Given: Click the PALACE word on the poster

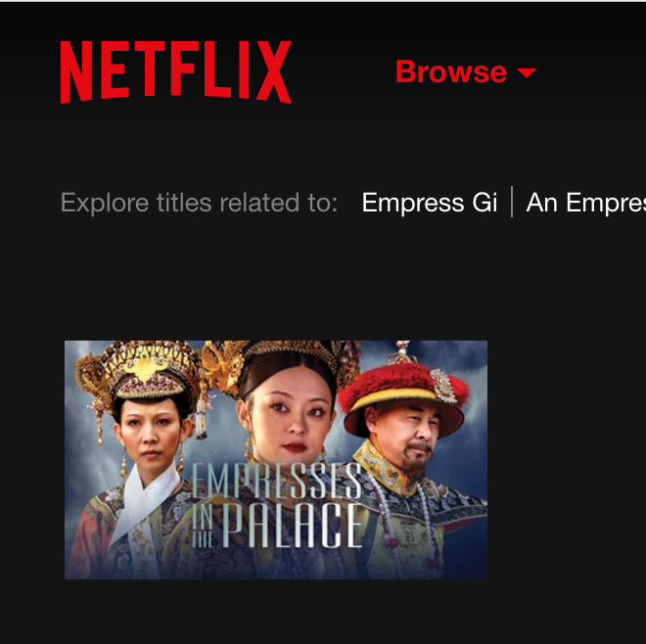Looking at the screenshot, I should point(293,526).
